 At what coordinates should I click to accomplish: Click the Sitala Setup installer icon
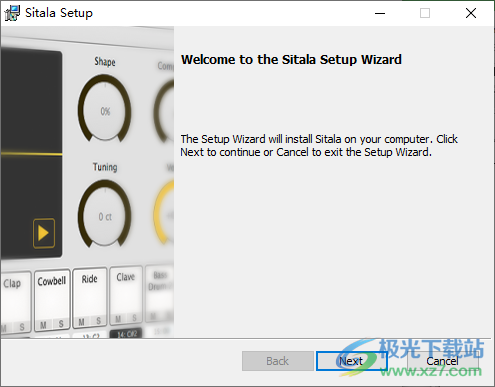coord(12,13)
